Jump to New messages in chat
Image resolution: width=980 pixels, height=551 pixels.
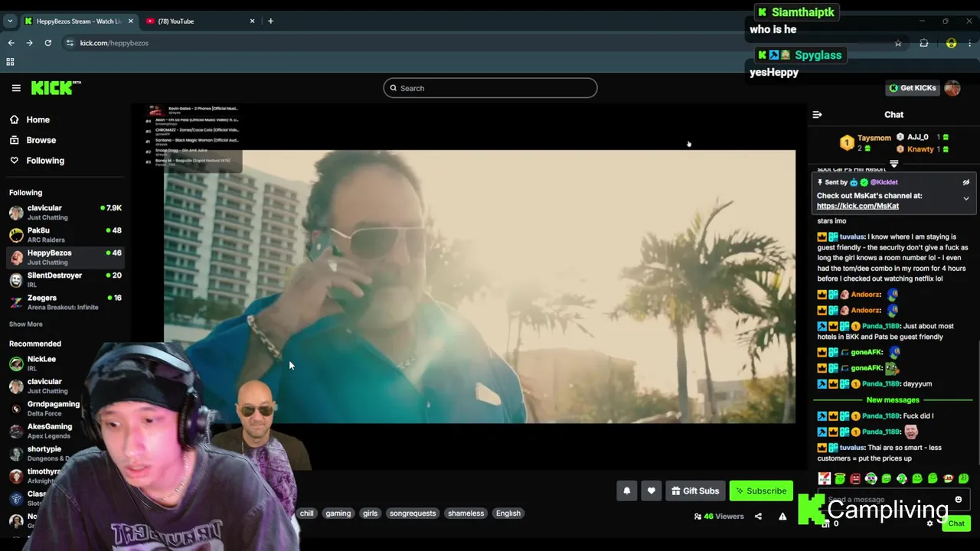pos(893,400)
